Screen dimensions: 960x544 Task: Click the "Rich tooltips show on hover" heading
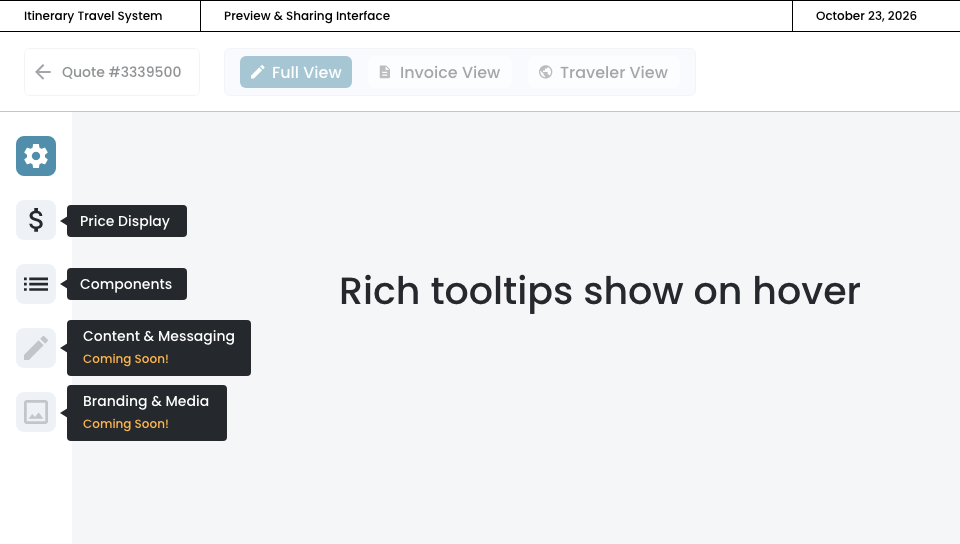(600, 291)
